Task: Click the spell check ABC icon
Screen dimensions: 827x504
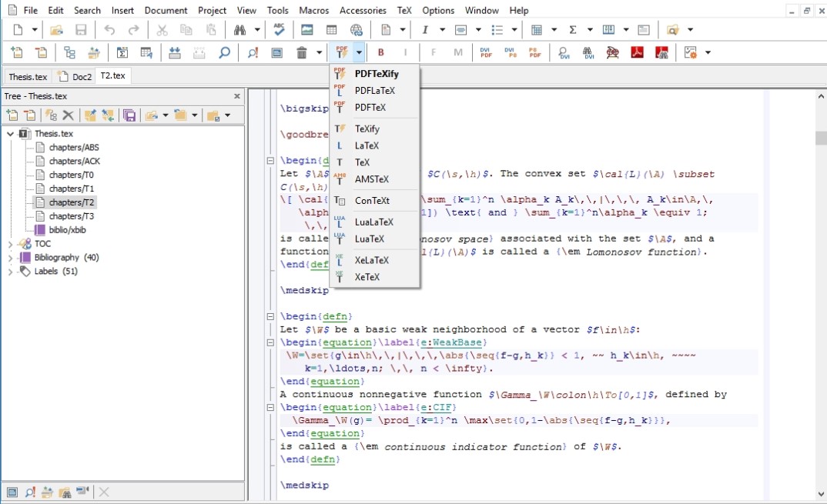Action: coord(279,30)
